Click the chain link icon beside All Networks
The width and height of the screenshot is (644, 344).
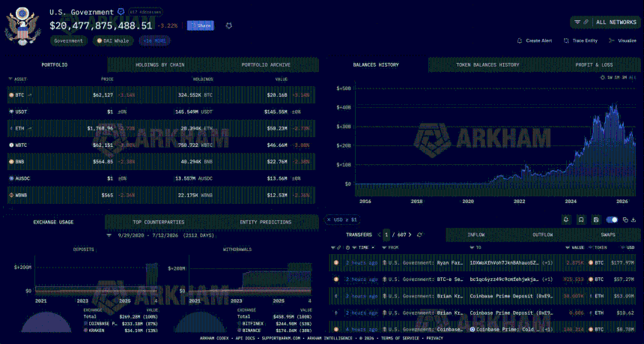pos(586,22)
